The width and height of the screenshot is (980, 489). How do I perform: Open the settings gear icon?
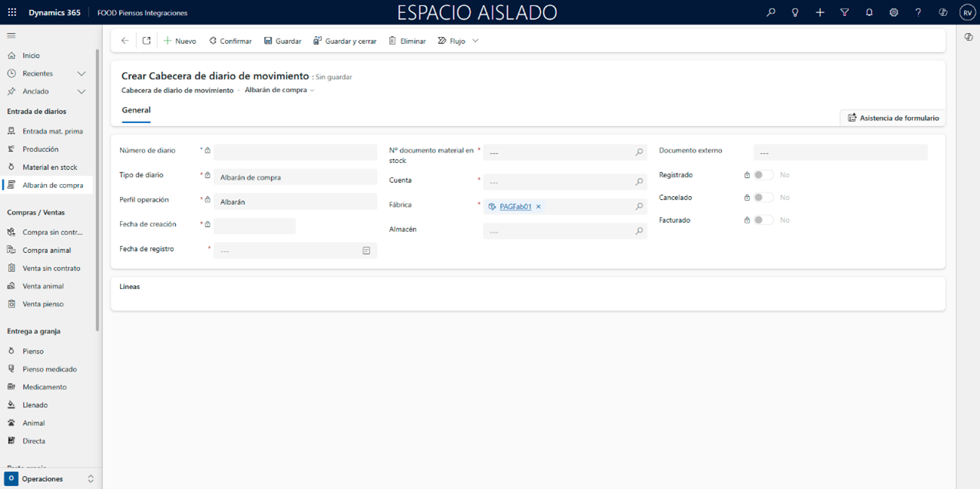(x=893, y=13)
